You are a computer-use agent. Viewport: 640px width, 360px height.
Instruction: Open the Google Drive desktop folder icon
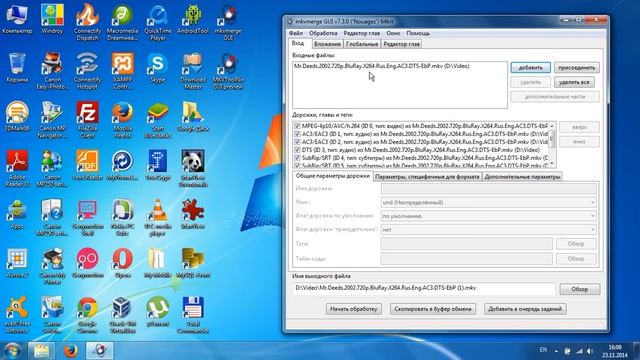click(193, 117)
